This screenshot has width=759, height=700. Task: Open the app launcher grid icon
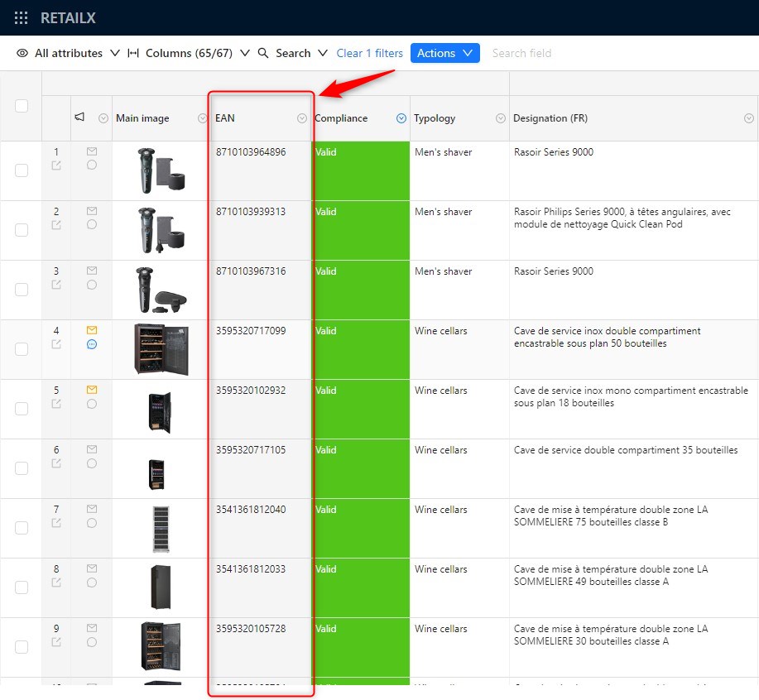pyautogui.click(x=22, y=18)
